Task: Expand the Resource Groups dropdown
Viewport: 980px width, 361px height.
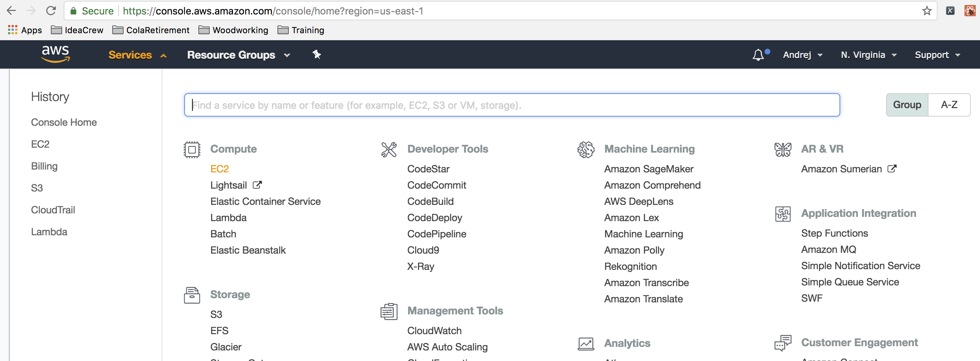Action: click(238, 55)
